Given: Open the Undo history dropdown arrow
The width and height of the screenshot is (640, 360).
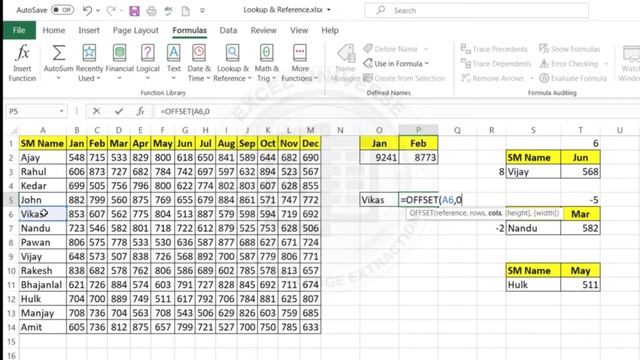Looking at the screenshot, I should pyautogui.click(x=98, y=11).
